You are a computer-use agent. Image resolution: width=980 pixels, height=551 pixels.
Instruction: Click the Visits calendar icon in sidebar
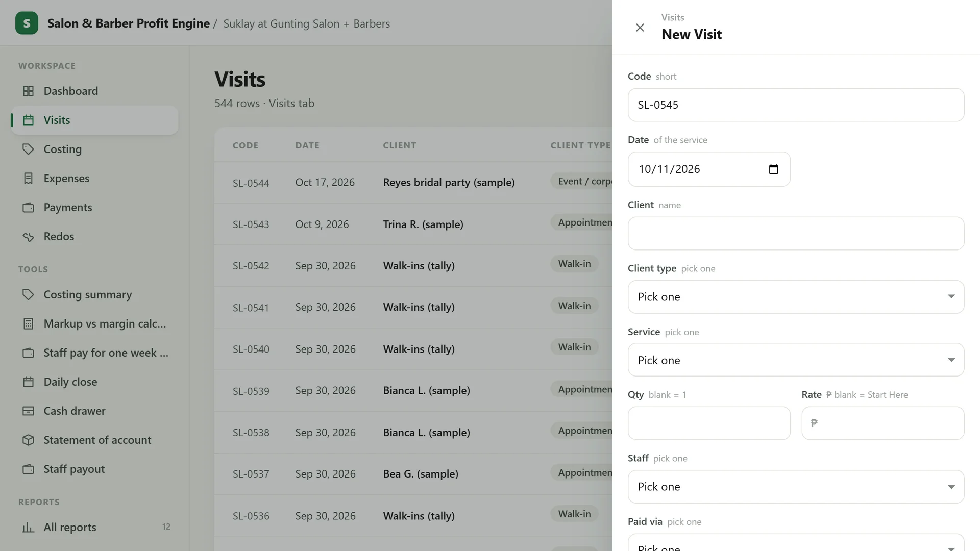(x=29, y=120)
